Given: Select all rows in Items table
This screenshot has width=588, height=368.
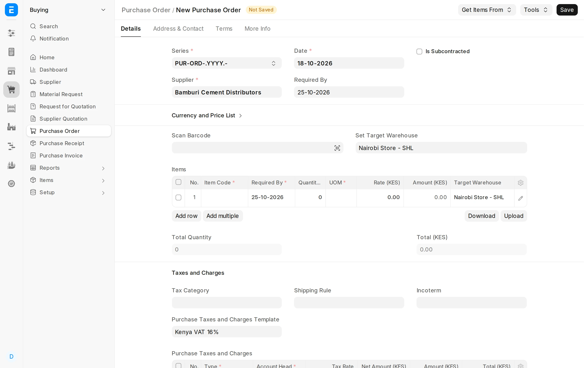Looking at the screenshot, I should tap(178, 182).
